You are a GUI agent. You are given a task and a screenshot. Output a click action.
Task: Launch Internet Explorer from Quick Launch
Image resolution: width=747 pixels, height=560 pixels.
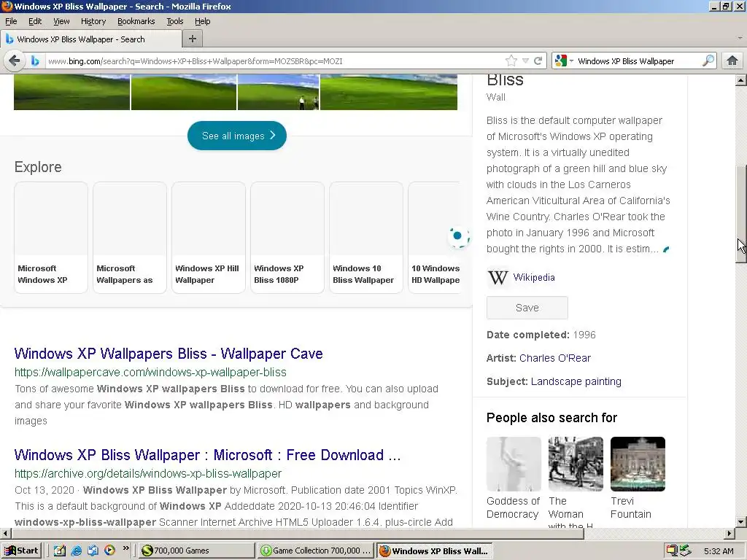coord(76,551)
